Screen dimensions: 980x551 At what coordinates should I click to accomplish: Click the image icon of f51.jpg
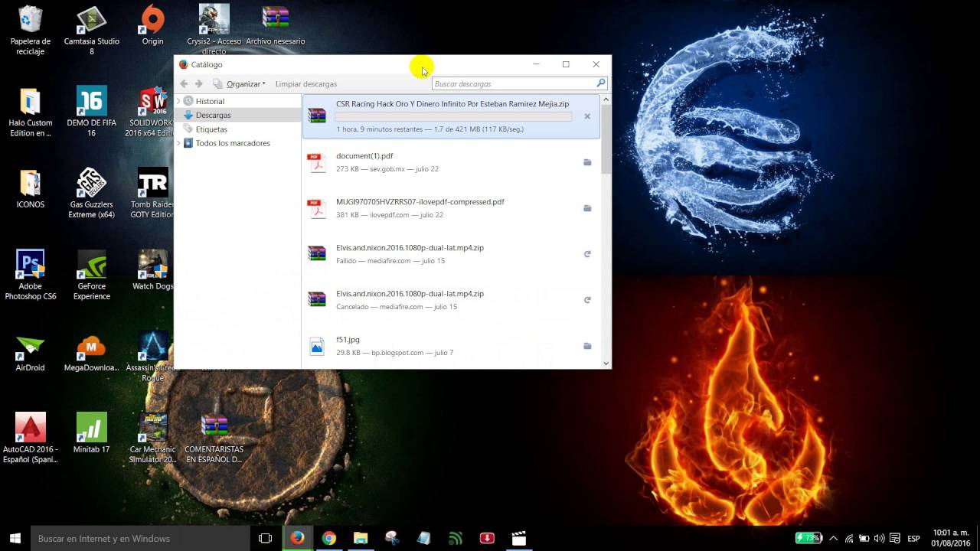pyautogui.click(x=316, y=346)
